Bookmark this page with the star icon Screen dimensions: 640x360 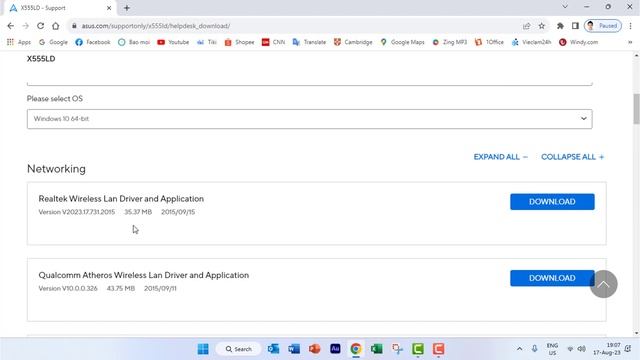[x=542, y=26]
